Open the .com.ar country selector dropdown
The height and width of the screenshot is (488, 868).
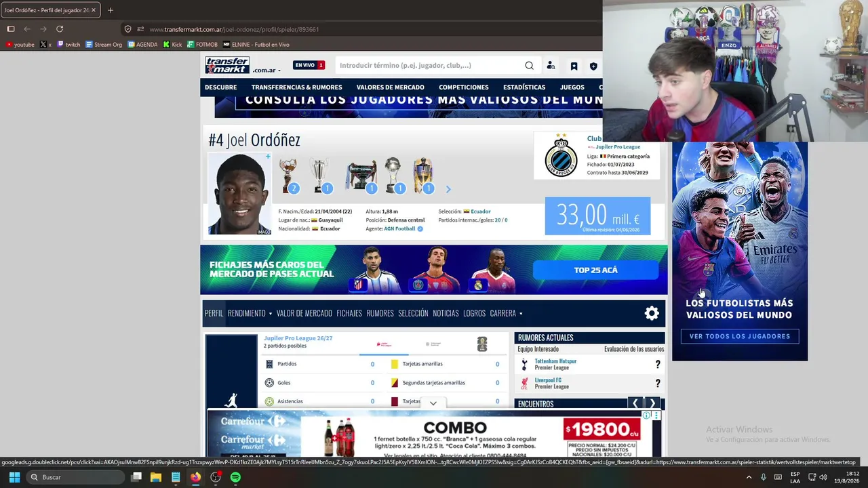267,70
